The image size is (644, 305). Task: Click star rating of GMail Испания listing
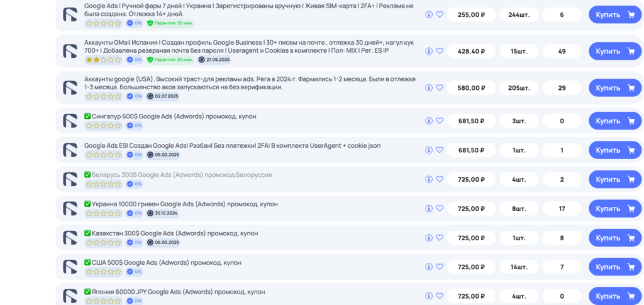click(104, 60)
